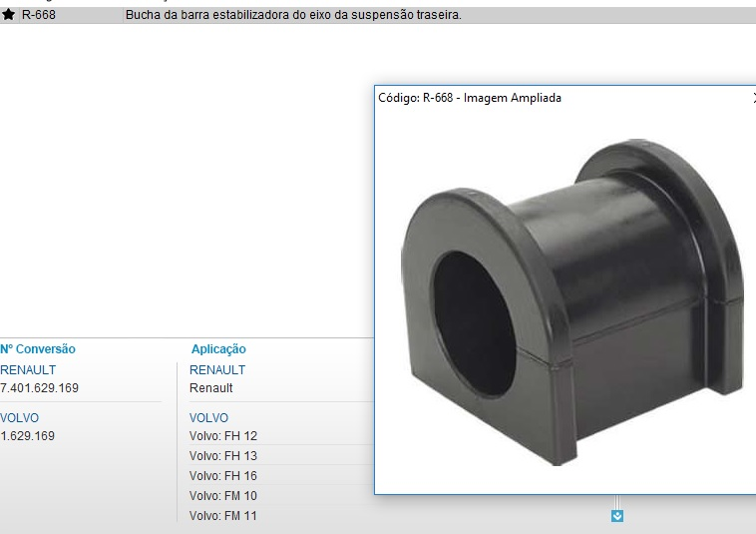Select Renault conversion number 7.401.629.169

pyautogui.click(x=40, y=388)
